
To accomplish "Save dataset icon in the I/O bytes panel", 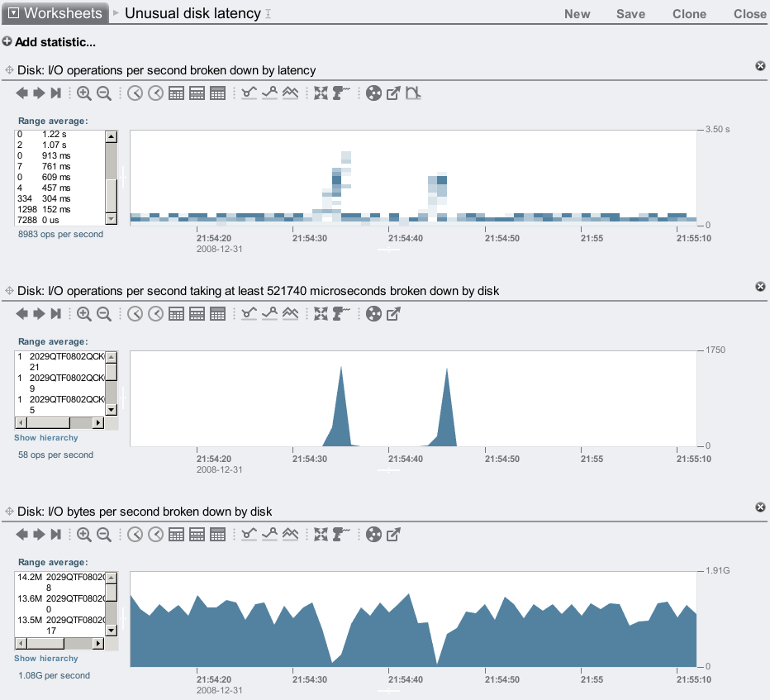I will pyautogui.click(x=373, y=535).
